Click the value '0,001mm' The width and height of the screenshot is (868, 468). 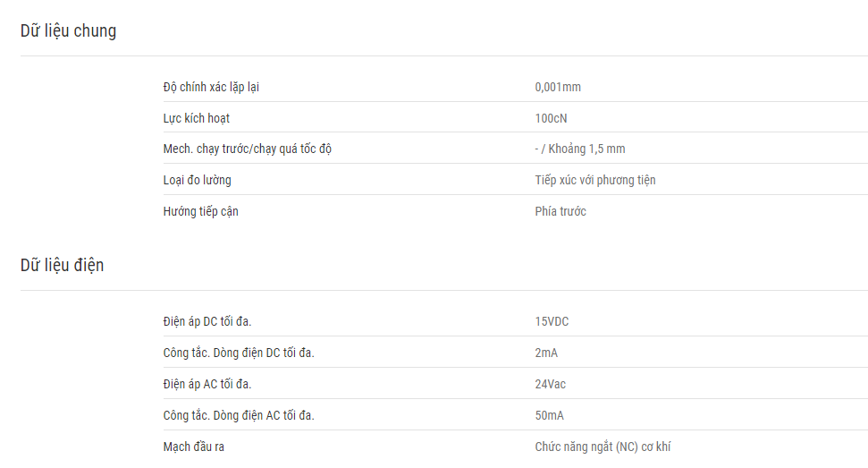point(558,88)
